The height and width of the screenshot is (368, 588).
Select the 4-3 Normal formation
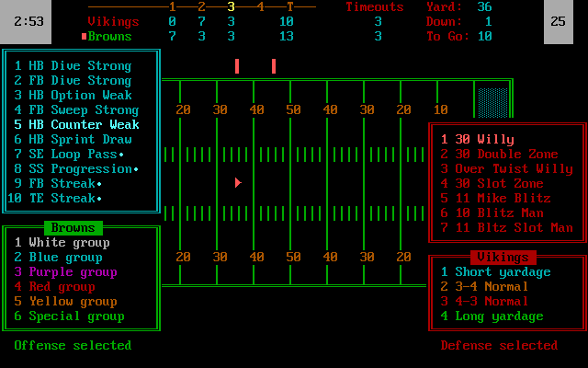pyautogui.click(x=484, y=301)
